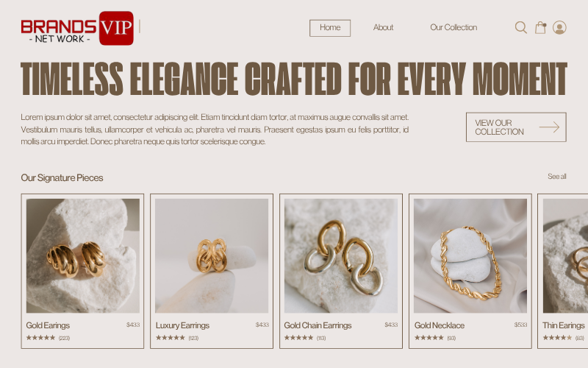Go to Our Collection in navigation
The height and width of the screenshot is (368, 588).
coord(453,27)
